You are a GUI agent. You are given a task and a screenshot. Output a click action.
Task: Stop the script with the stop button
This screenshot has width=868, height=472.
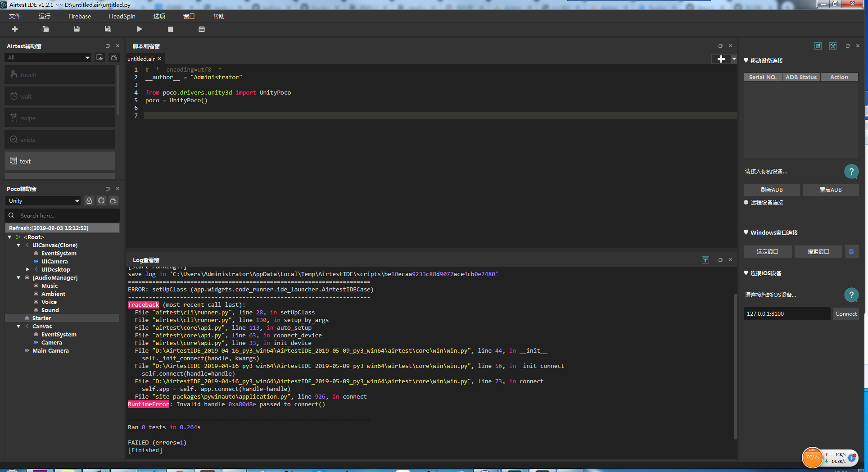tap(170, 29)
